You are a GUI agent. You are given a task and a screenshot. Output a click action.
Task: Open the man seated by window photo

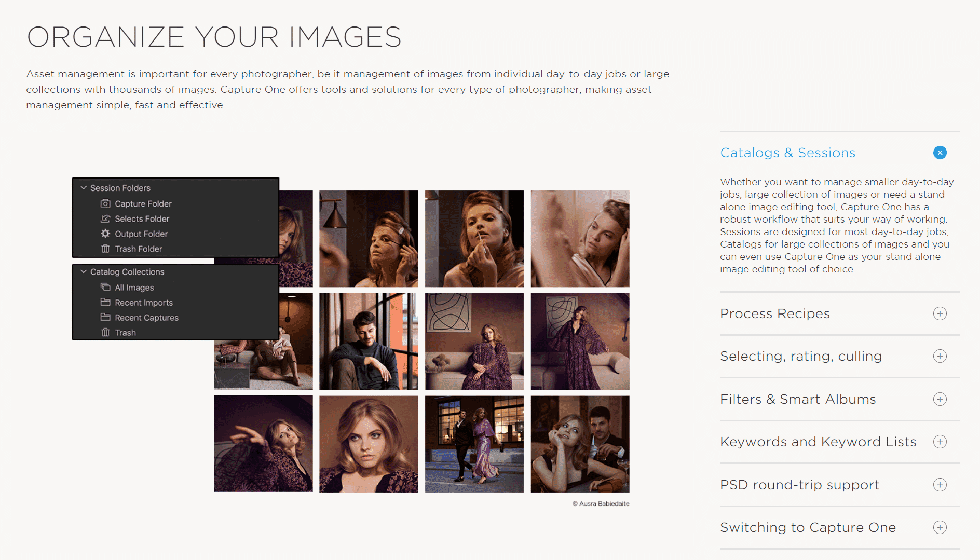point(369,342)
